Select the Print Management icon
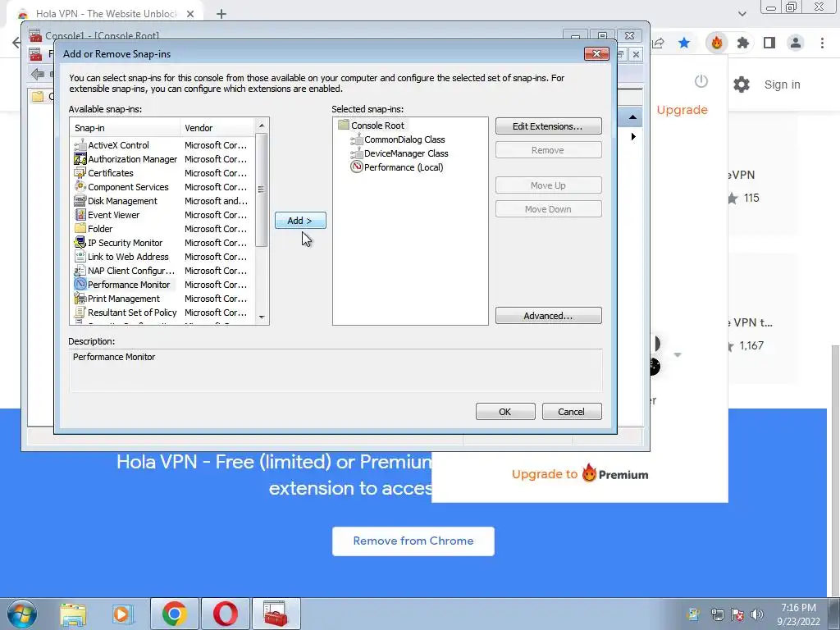The height and width of the screenshot is (630, 840). (80, 299)
